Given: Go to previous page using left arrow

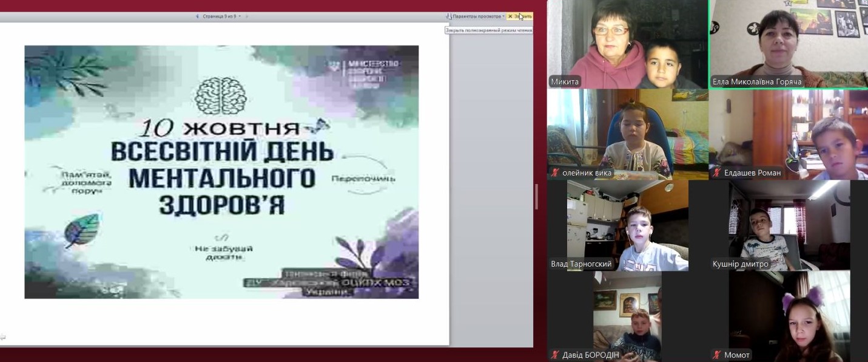Looking at the screenshot, I should tap(197, 16).
